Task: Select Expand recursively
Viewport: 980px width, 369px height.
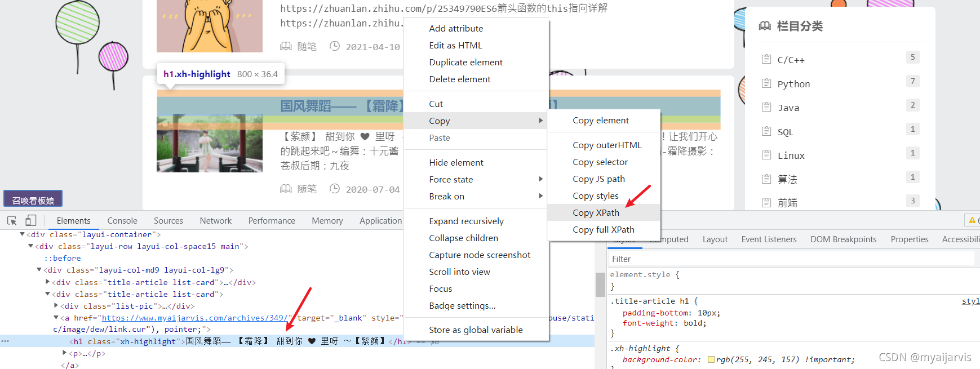Action: [x=476, y=221]
